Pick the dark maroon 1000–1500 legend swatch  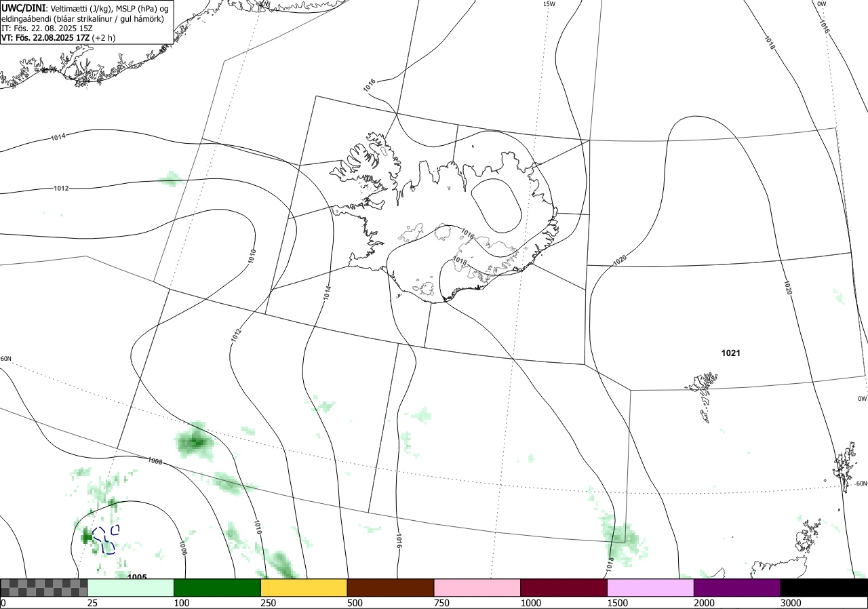(564, 587)
